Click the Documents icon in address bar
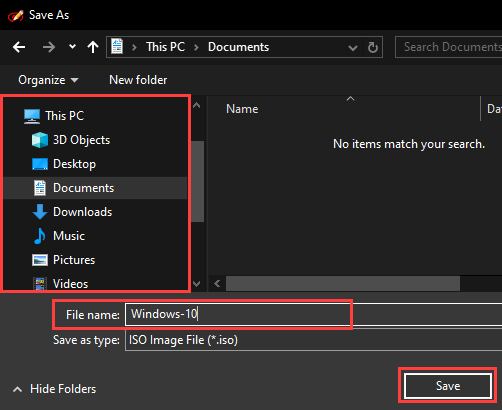Viewport: 502px width, 410px height. (x=117, y=46)
